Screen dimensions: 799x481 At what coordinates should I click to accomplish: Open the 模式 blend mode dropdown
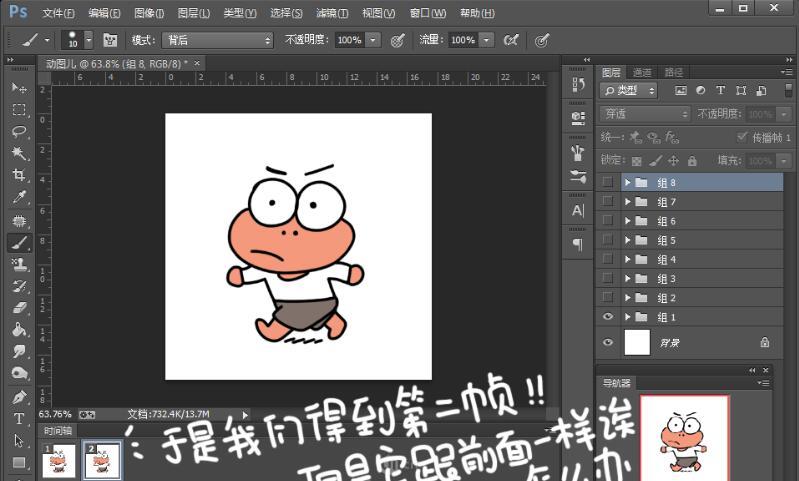click(218, 40)
